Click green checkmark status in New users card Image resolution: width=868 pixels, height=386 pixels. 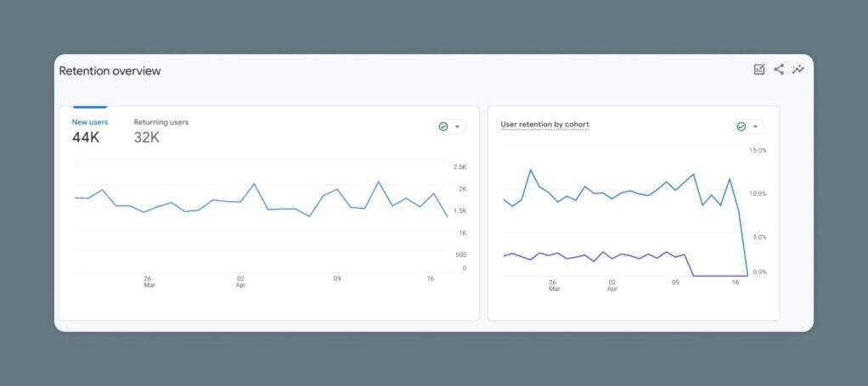[442, 126]
